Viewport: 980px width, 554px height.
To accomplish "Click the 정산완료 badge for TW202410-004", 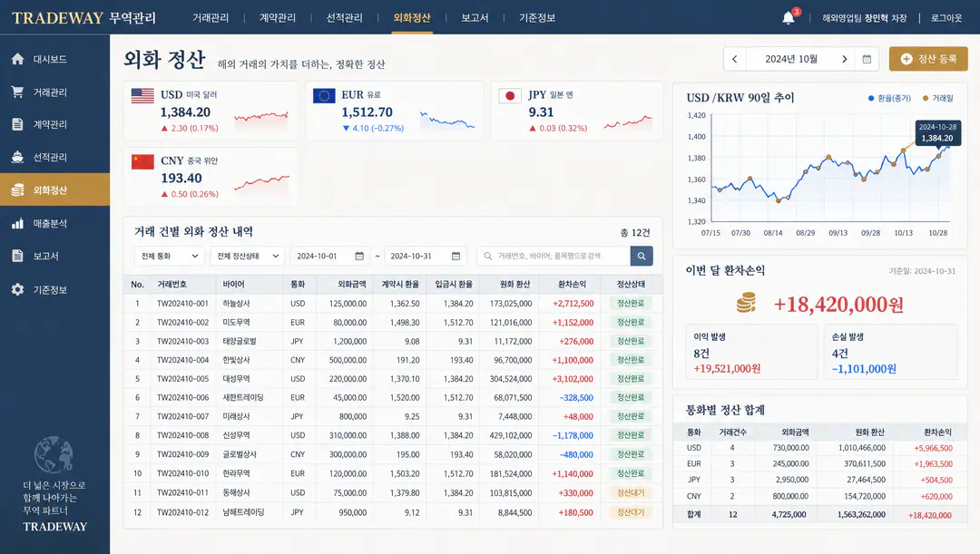I will (x=631, y=360).
